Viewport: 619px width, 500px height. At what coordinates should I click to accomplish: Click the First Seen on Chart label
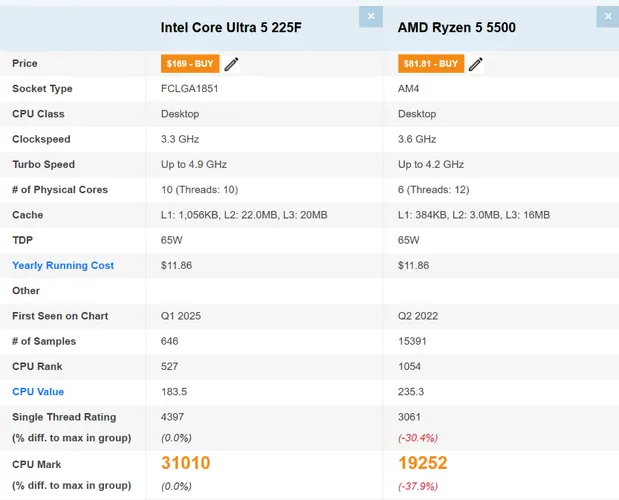coord(60,316)
